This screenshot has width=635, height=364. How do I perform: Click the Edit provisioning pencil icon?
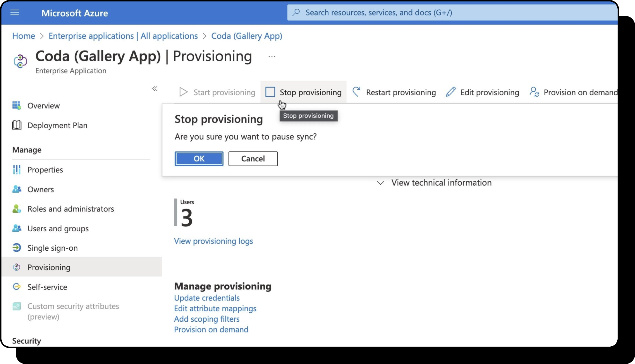(x=450, y=92)
